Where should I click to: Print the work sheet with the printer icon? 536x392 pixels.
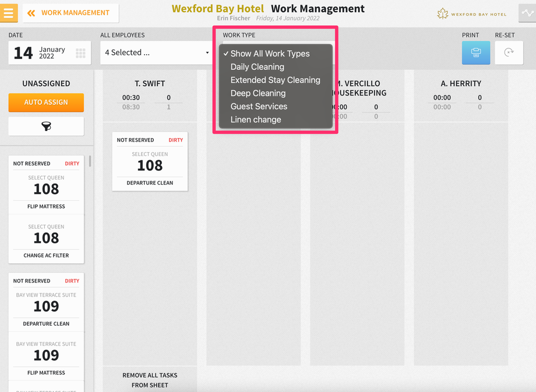coord(476,52)
